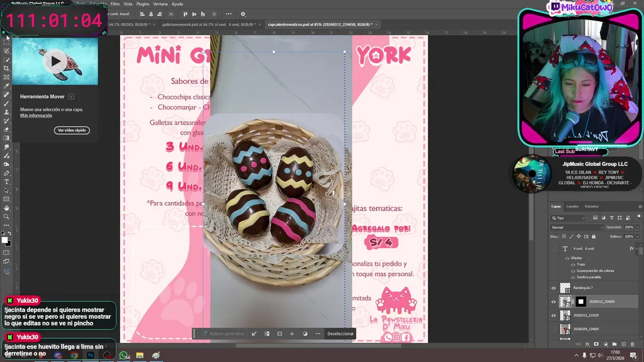Toggle Quick Mask mode icon

click(7, 252)
